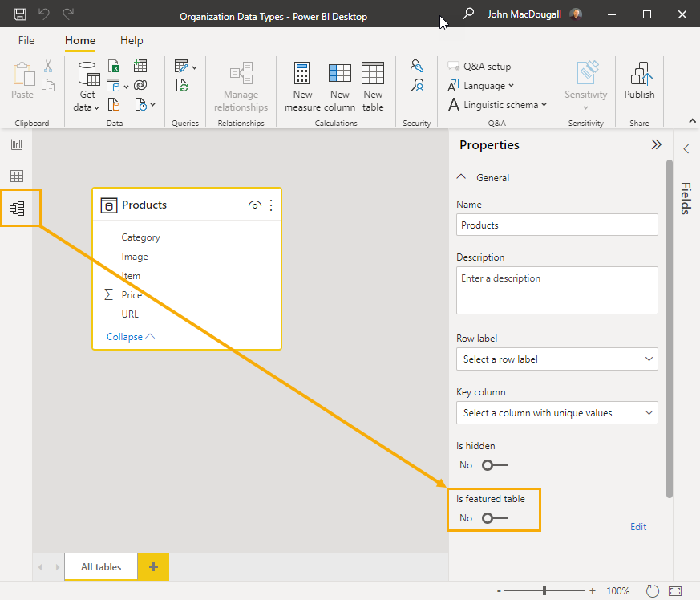Screen dimensions: 700x600
Task: Click the Save icon in title bar
Action: coord(19,14)
